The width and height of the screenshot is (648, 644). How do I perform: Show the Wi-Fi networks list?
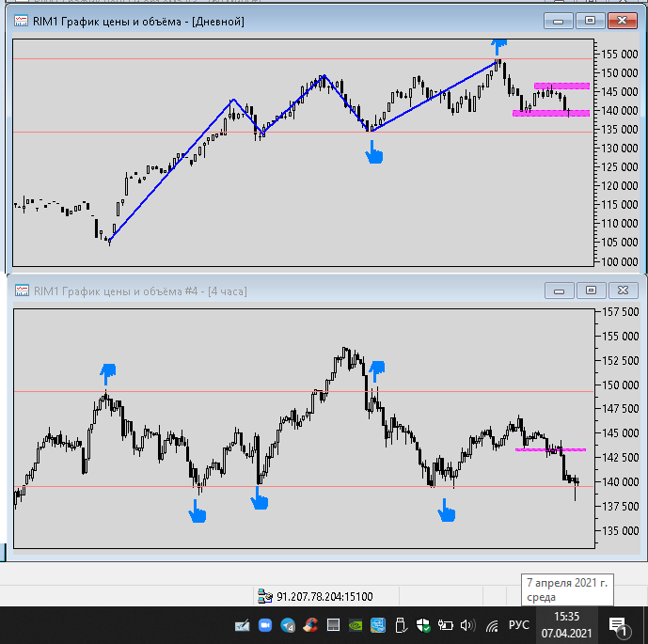coord(491,626)
